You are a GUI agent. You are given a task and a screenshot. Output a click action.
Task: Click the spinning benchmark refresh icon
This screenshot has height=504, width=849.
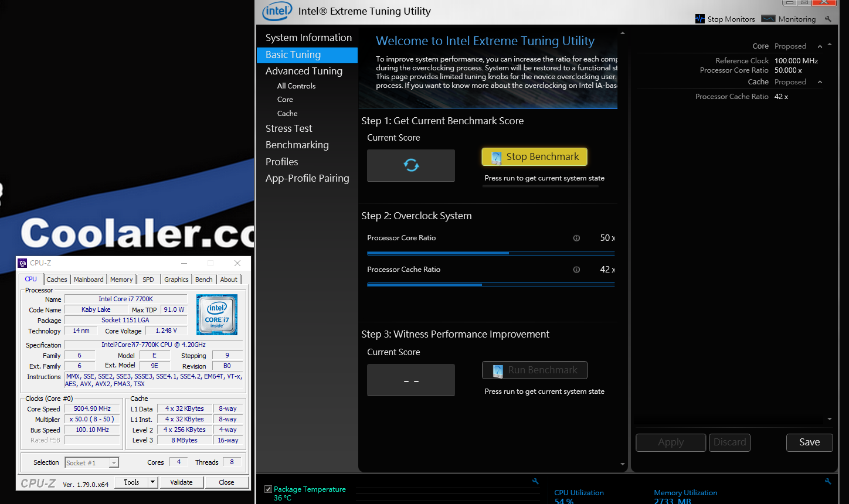coord(411,165)
